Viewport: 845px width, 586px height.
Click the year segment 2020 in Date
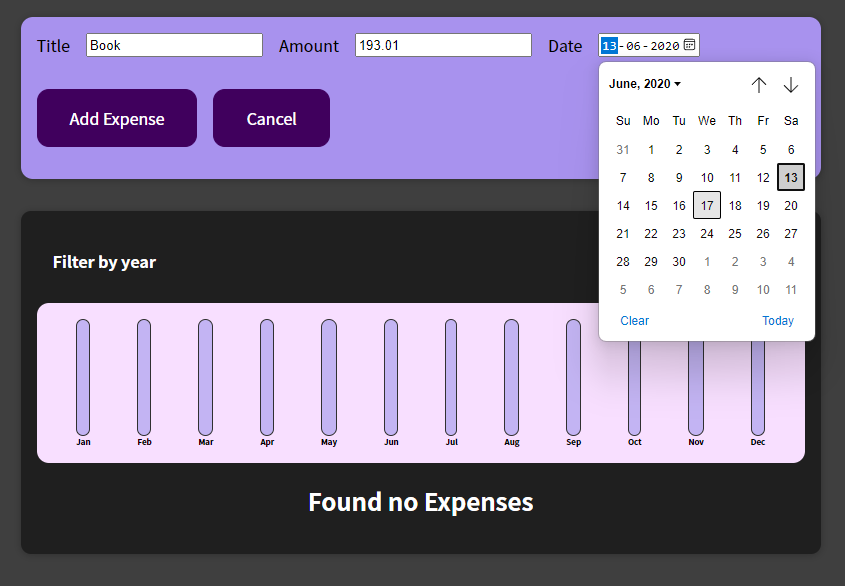664,46
